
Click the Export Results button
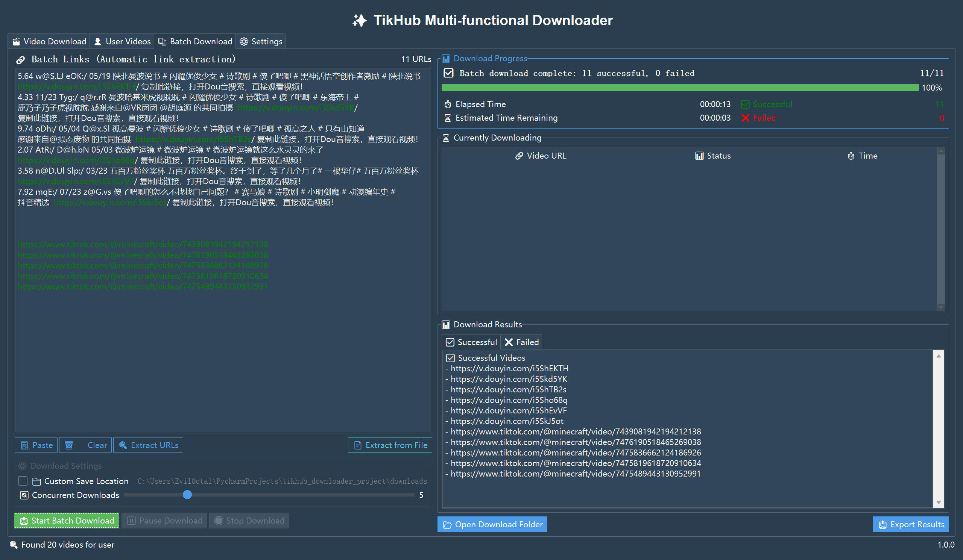tap(911, 525)
